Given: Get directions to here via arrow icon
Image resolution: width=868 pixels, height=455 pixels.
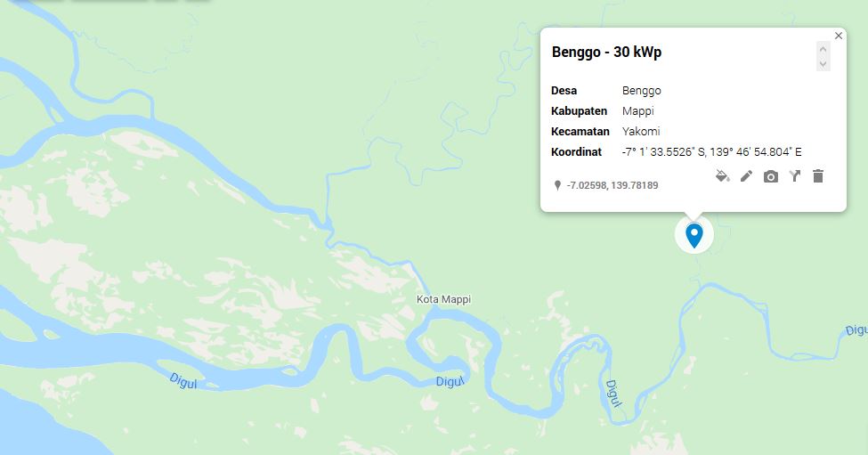Looking at the screenshot, I should click(x=795, y=176).
